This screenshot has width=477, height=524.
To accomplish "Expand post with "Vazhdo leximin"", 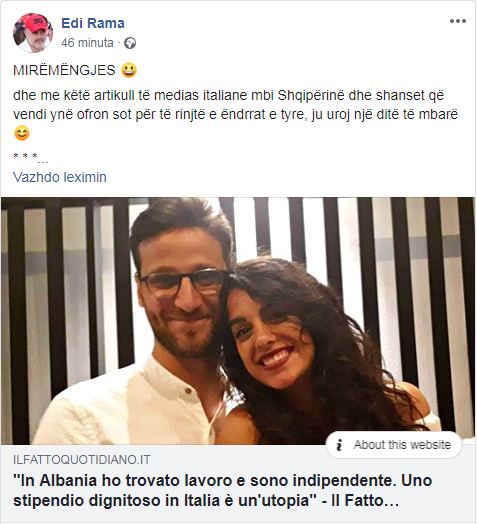I will [60, 177].
